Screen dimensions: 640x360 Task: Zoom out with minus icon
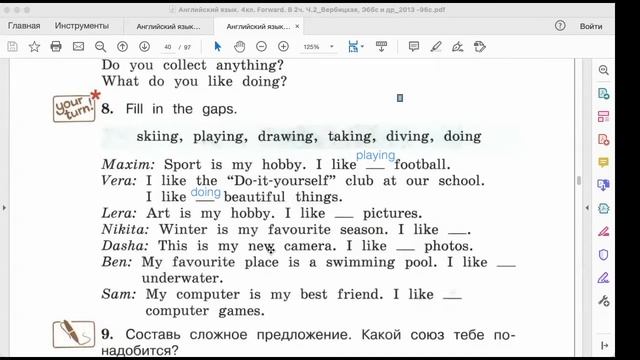261,47
